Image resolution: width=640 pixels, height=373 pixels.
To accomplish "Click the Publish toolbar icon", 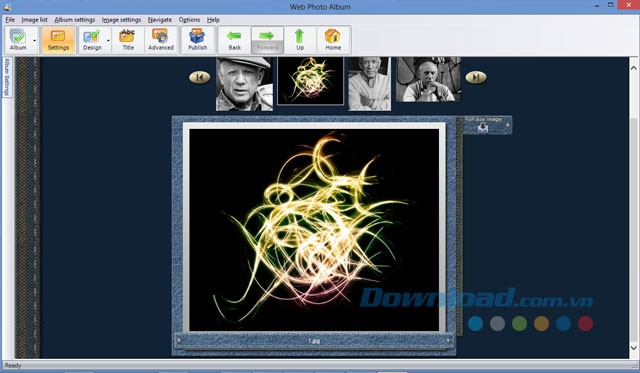I will point(198,40).
